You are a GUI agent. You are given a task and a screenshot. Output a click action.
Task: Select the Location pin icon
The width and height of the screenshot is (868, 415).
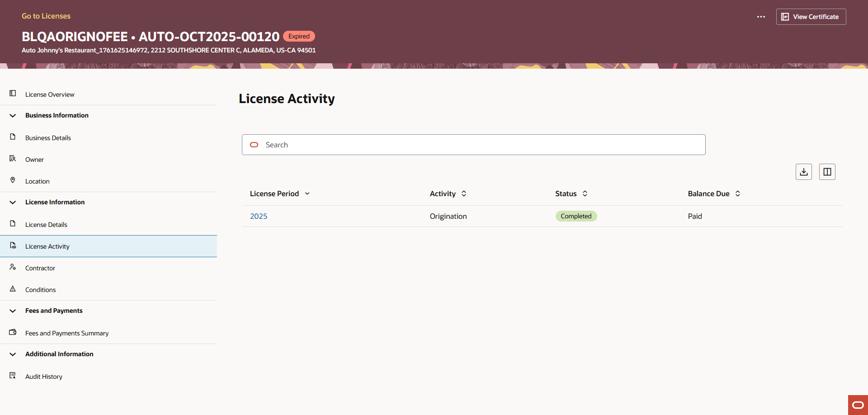(x=12, y=180)
